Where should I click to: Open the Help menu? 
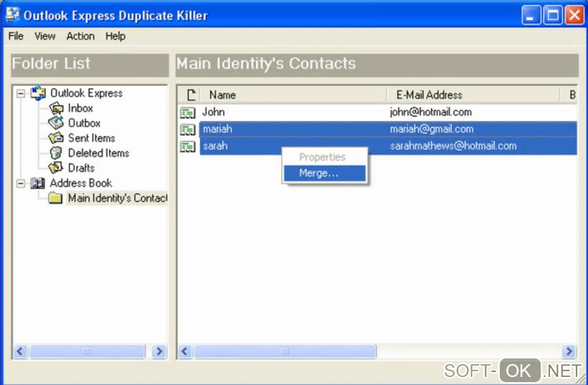pos(115,36)
